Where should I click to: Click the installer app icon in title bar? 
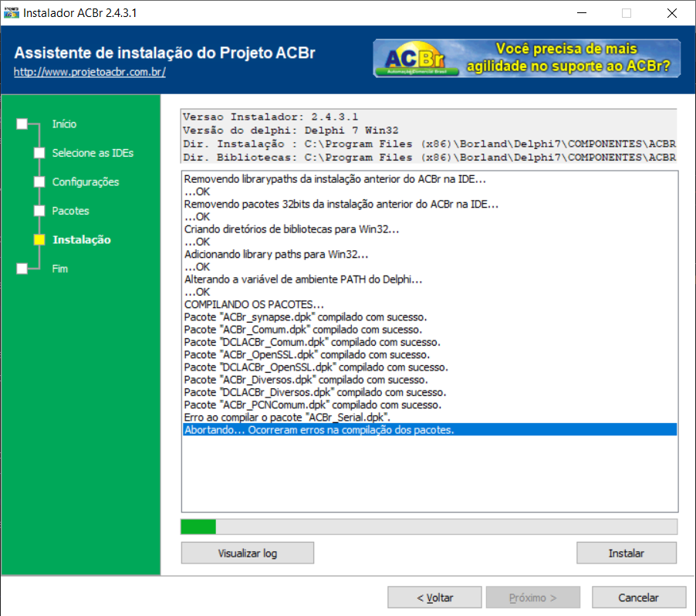point(11,13)
